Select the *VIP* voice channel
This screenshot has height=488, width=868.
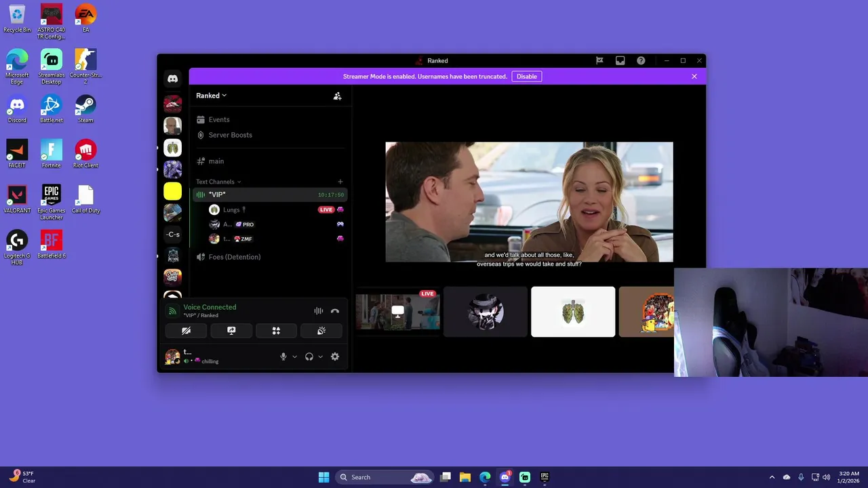click(x=270, y=195)
